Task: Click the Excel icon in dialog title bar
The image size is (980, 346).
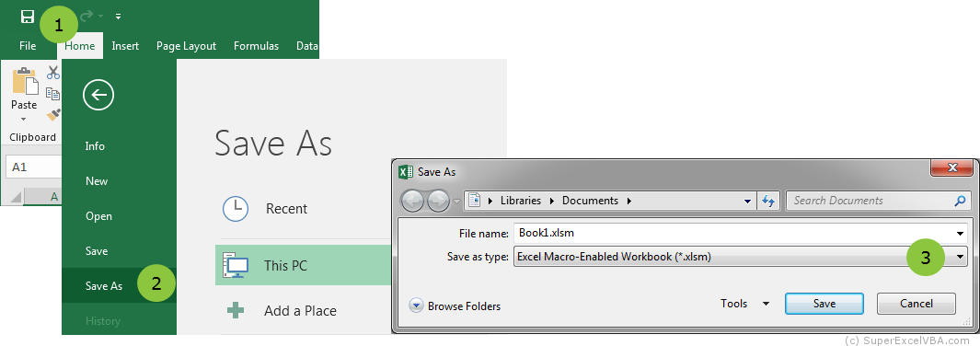Action: (406, 172)
